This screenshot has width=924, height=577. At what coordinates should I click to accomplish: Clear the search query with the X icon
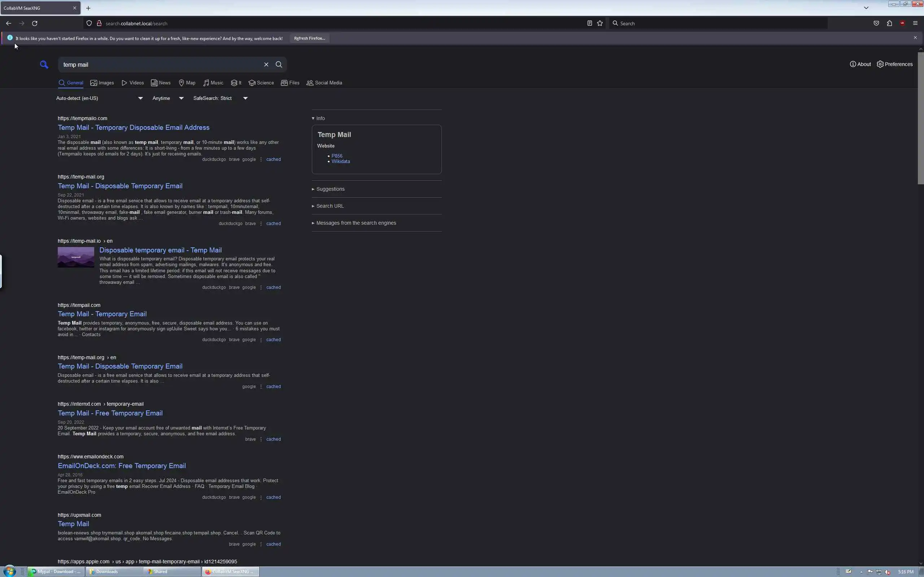click(x=266, y=65)
